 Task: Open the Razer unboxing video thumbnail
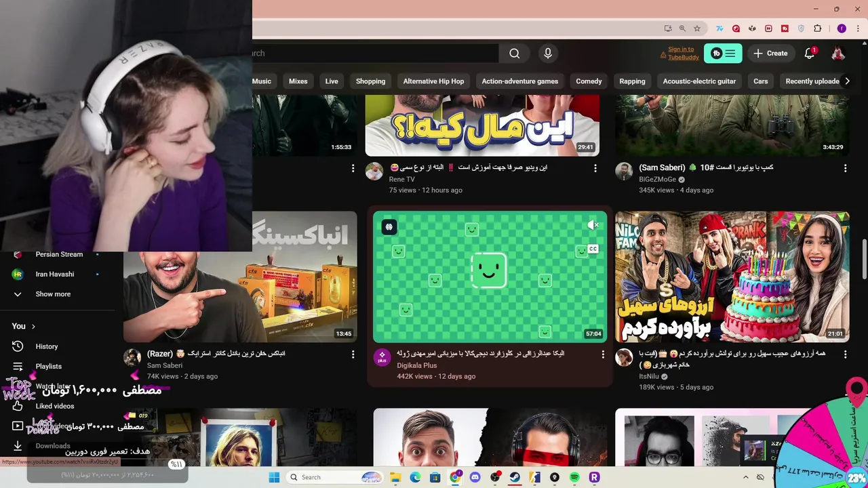pyautogui.click(x=240, y=277)
